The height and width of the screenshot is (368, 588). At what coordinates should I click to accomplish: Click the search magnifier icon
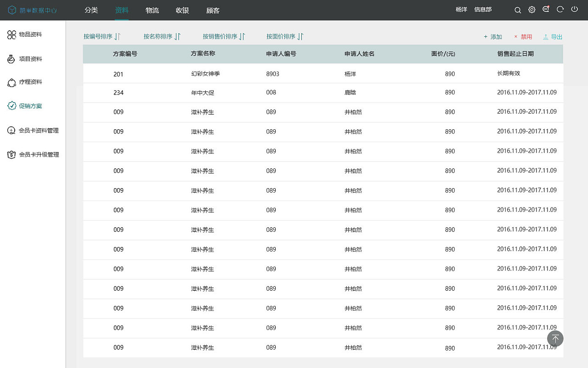pos(518,10)
